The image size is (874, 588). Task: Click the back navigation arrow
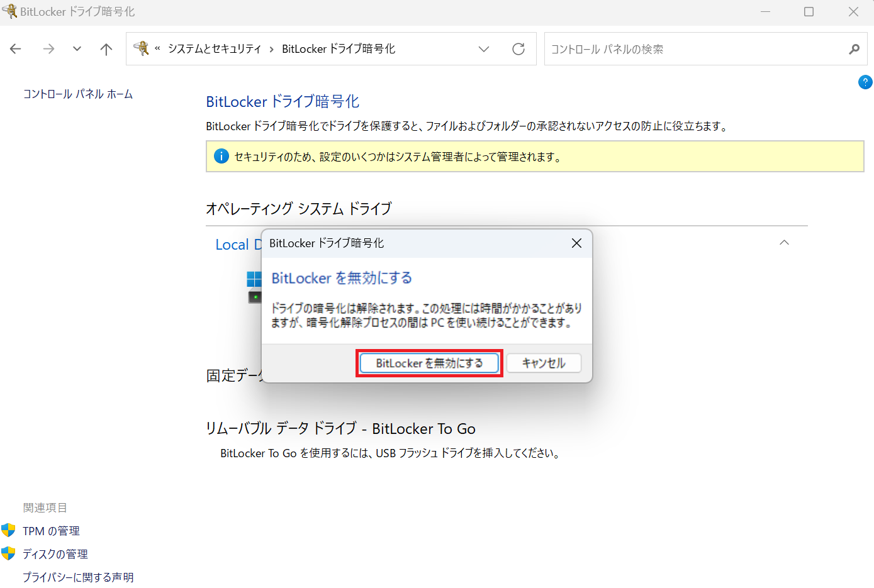[16, 49]
